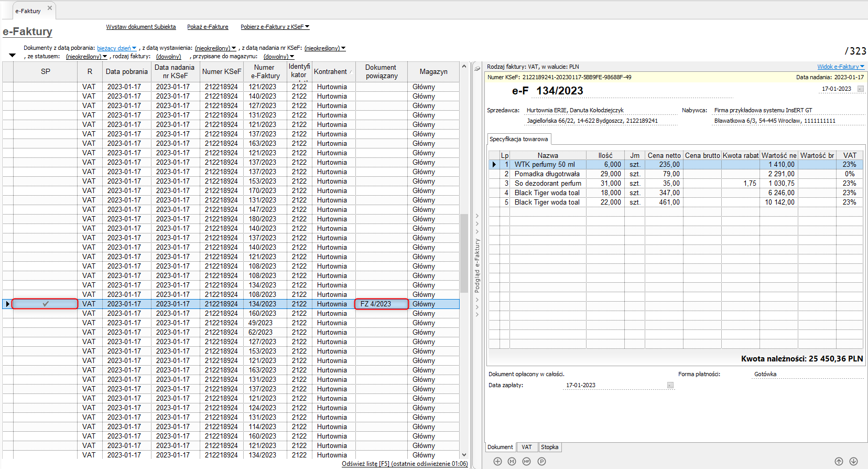Close the e-Faktury tab
The height and width of the screenshot is (469, 868).
pos(50,8)
